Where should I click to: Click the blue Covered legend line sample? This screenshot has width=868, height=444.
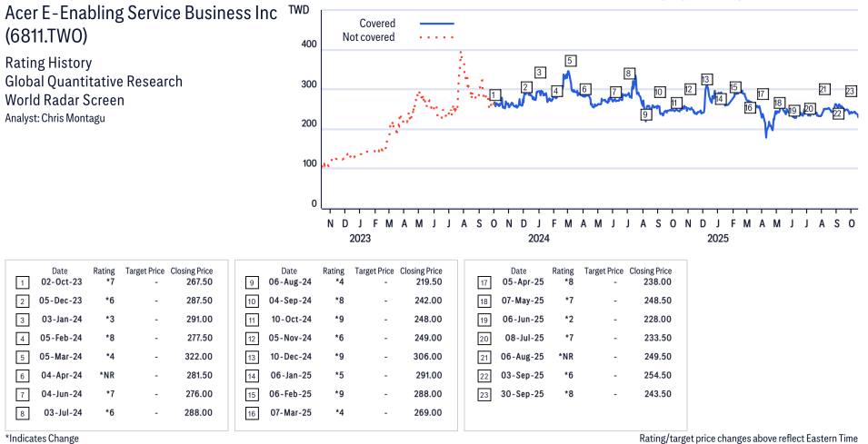[437, 24]
